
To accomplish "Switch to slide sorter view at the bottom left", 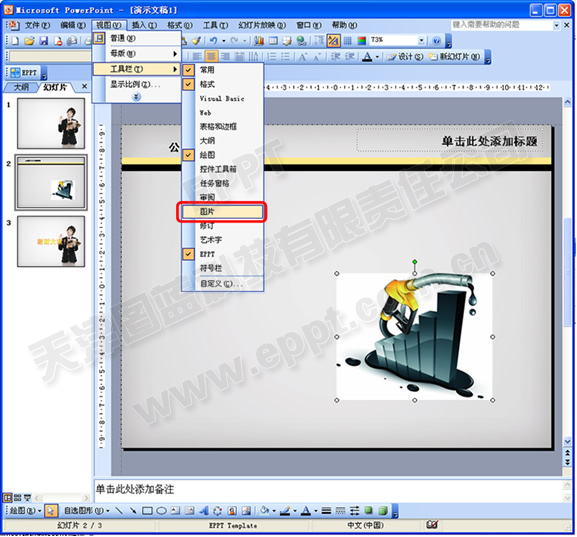I will [17, 498].
